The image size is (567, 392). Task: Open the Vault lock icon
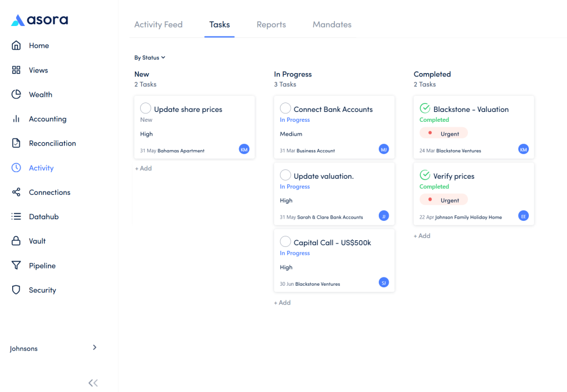16,241
